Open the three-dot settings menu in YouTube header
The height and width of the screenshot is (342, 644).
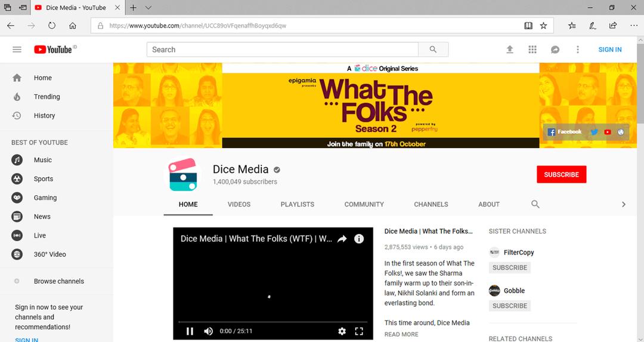pos(577,50)
